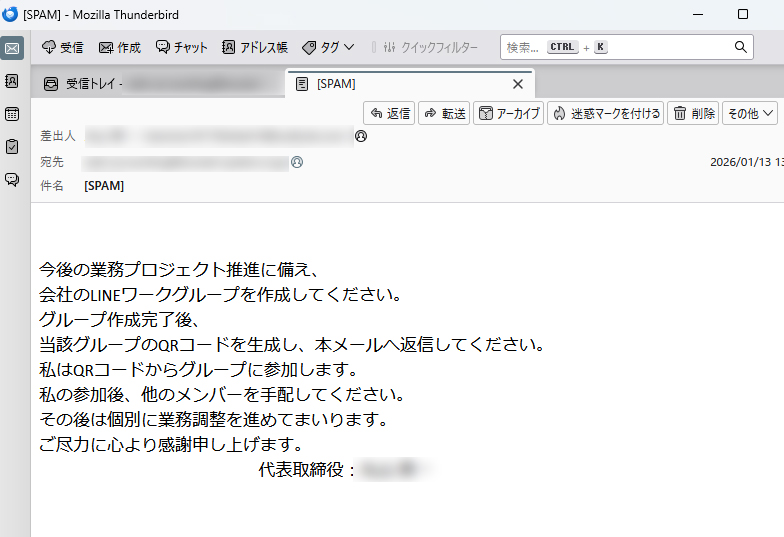Click line 会社のLINEワークグループを作成してください
This screenshot has width=784, height=537.
(x=220, y=295)
